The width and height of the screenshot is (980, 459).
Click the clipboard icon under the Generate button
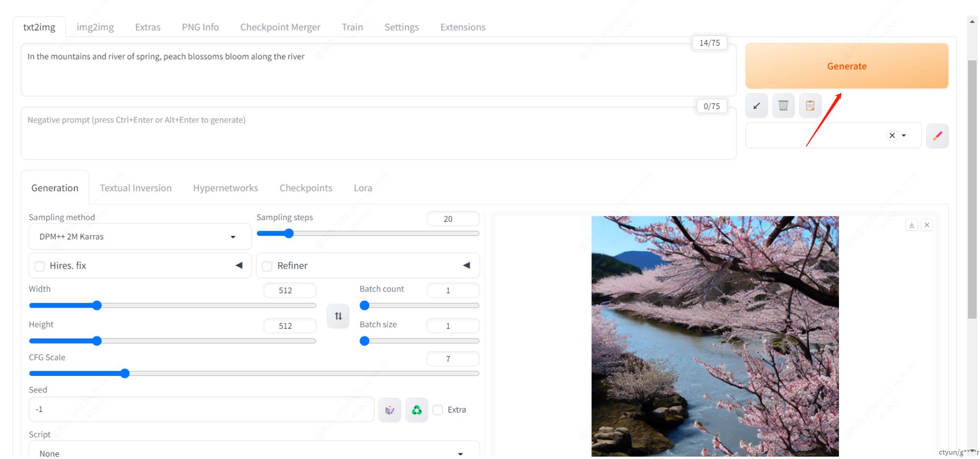tap(810, 106)
